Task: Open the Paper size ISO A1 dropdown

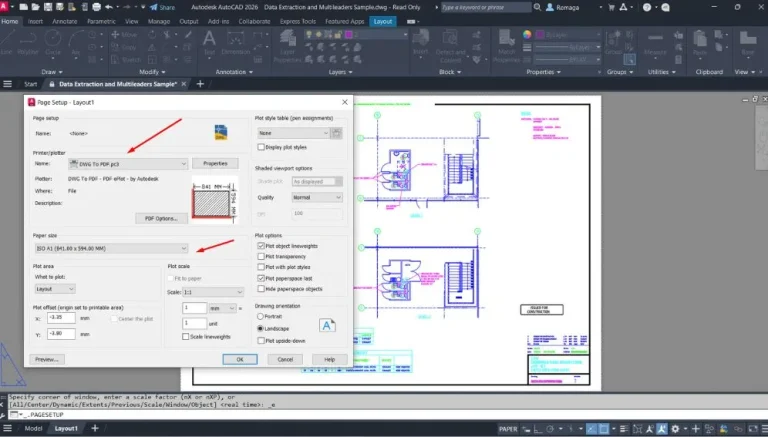Action: coord(111,248)
